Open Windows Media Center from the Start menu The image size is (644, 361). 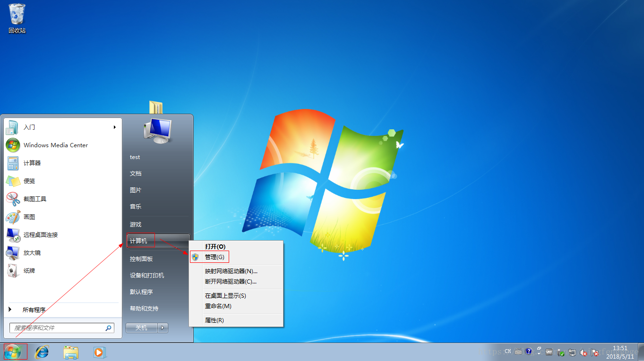62,145
